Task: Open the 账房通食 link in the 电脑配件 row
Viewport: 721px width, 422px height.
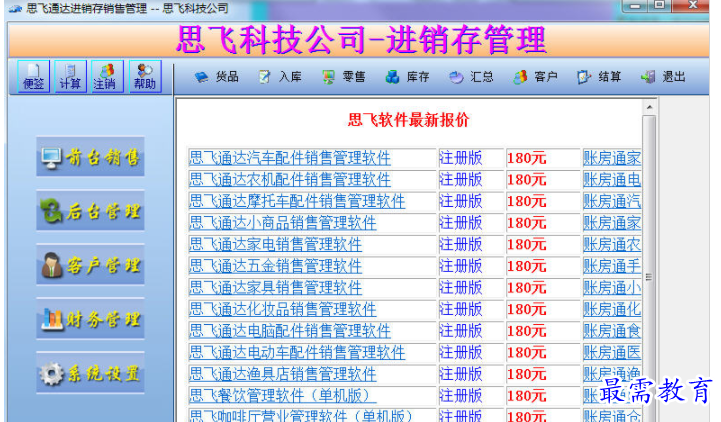Action: point(612,331)
